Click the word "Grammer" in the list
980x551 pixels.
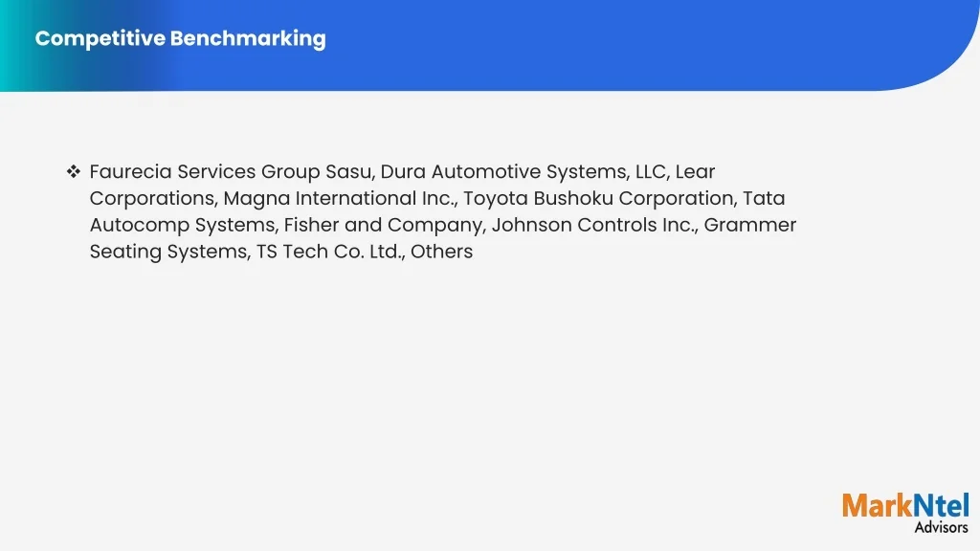(750, 226)
